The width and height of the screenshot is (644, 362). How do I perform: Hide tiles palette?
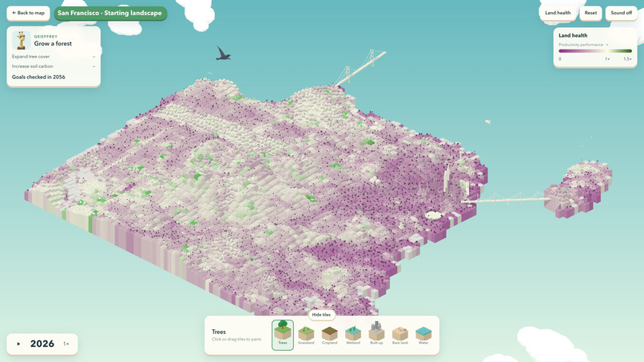pyautogui.click(x=321, y=315)
